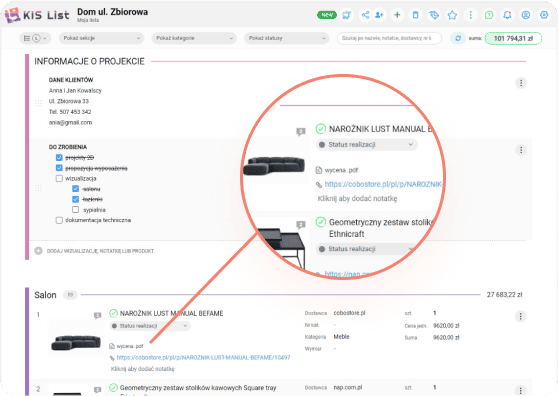558x396 pixels.
Task: Uncheck the propozycja wyposażenia checkbox
Action: tap(59, 168)
